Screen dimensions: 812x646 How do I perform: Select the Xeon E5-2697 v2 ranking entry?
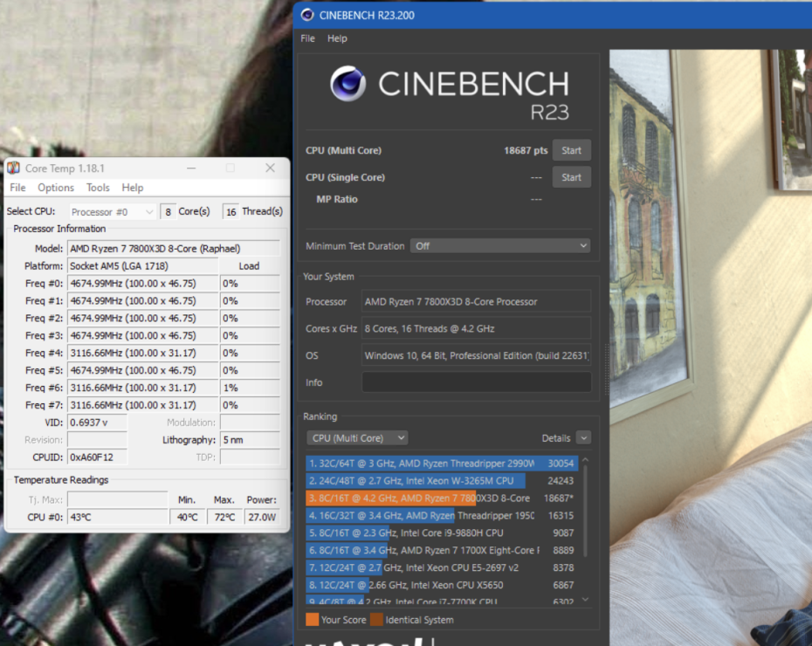point(442,567)
